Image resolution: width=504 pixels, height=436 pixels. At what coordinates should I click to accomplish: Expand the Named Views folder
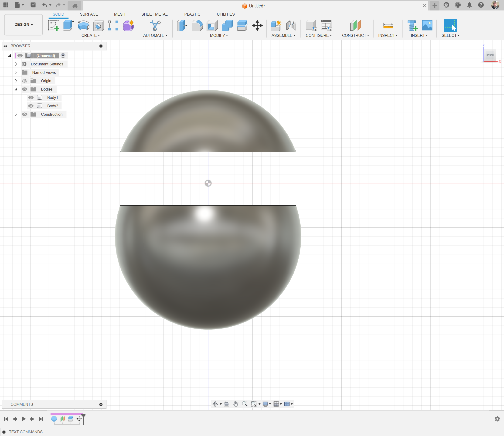[x=16, y=72]
